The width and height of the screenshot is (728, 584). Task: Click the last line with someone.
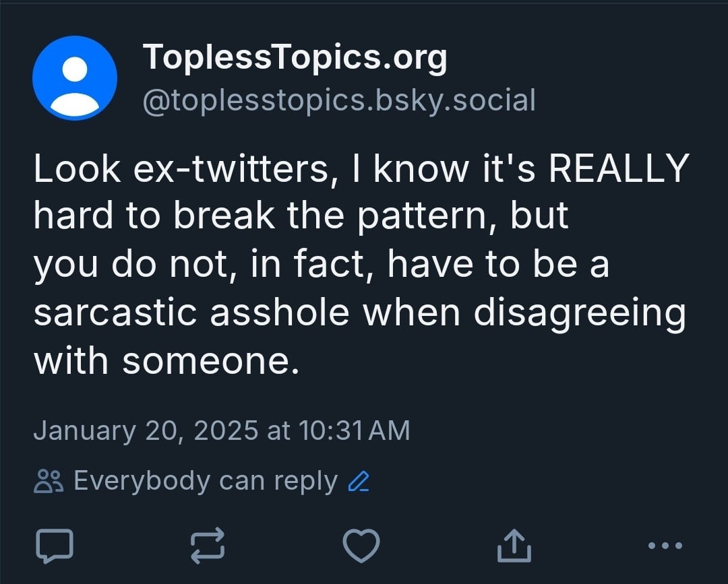point(166,360)
